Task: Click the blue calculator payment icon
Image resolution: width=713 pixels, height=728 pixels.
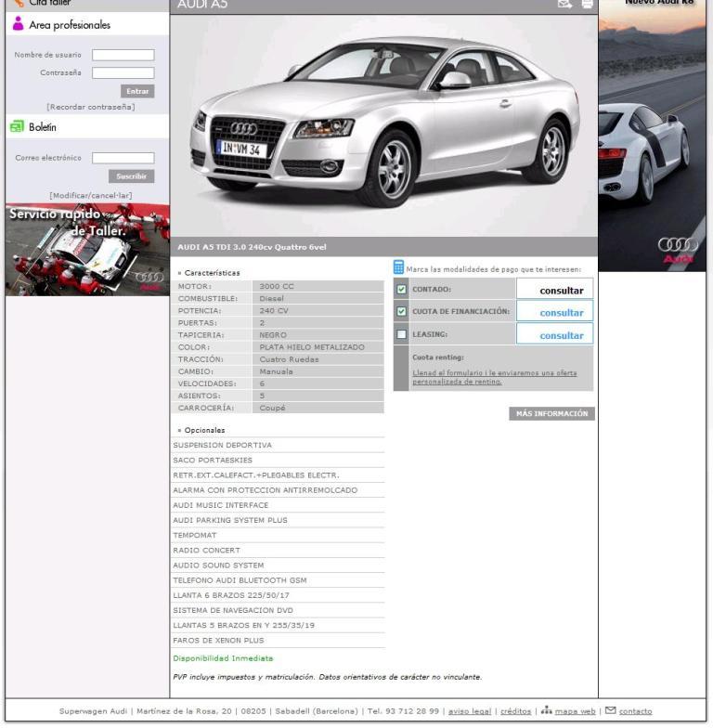Action: click(398, 267)
